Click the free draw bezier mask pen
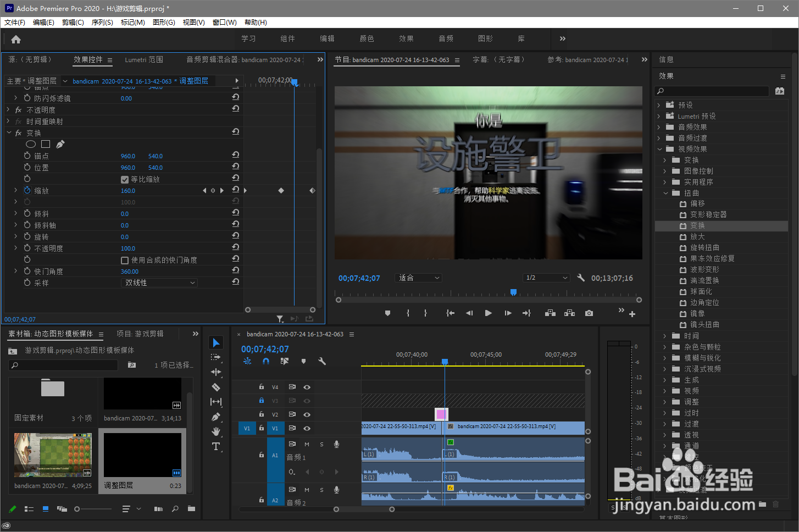The height and width of the screenshot is (532, 799). click(60, 144)
